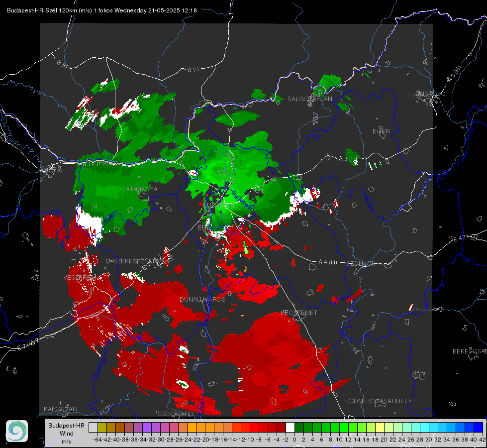
Task: Click the Wind label in the legend
Action: click(x=67, y=434)
